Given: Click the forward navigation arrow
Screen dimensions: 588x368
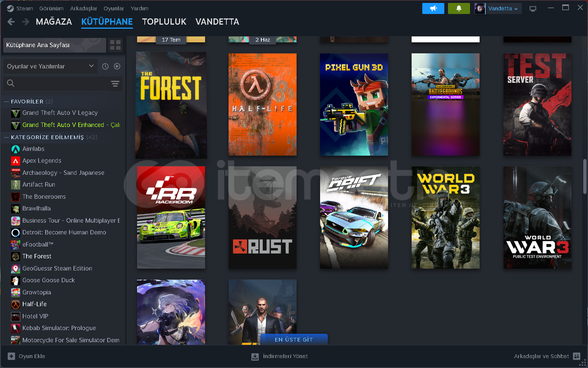Looking at the screenshot, I should click(25, 22).
